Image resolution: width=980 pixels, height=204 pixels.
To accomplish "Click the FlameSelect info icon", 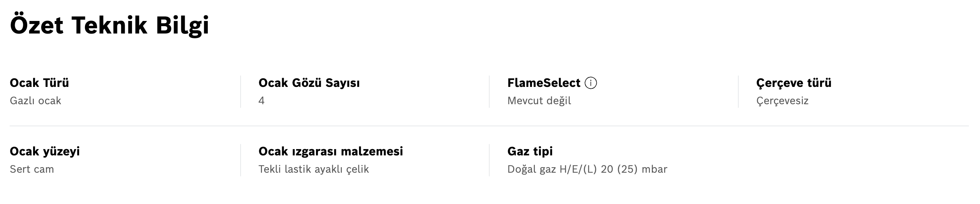I will point(590,82).
